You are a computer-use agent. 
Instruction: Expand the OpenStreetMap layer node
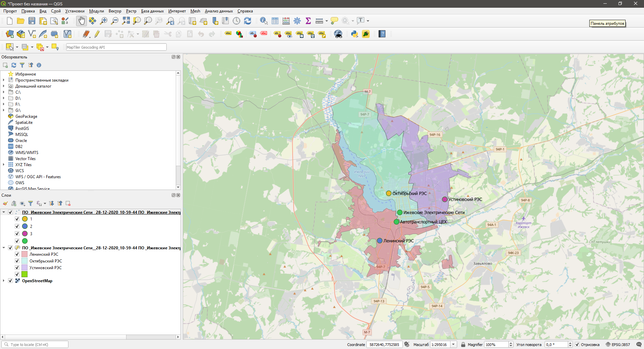coord(4,281)
